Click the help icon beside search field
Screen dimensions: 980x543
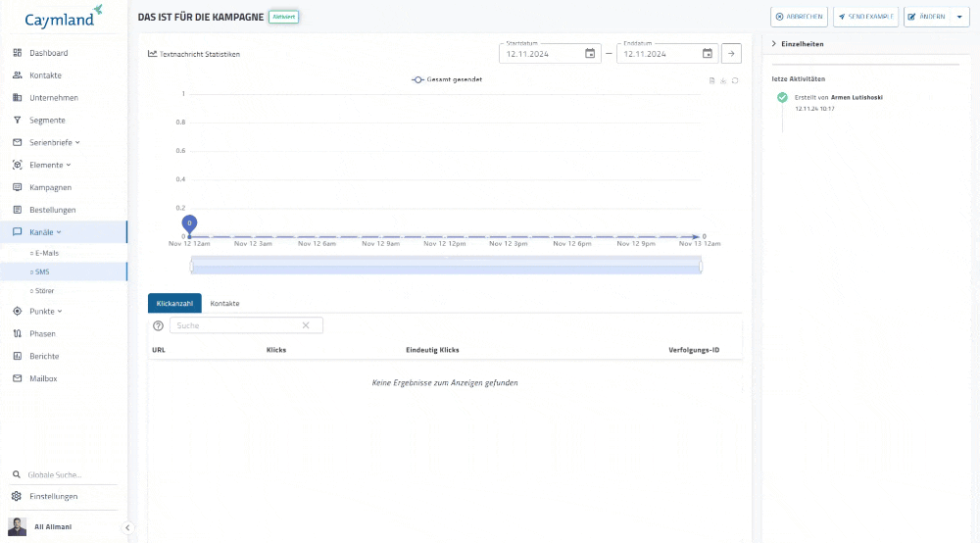click(x=159, y=325)
